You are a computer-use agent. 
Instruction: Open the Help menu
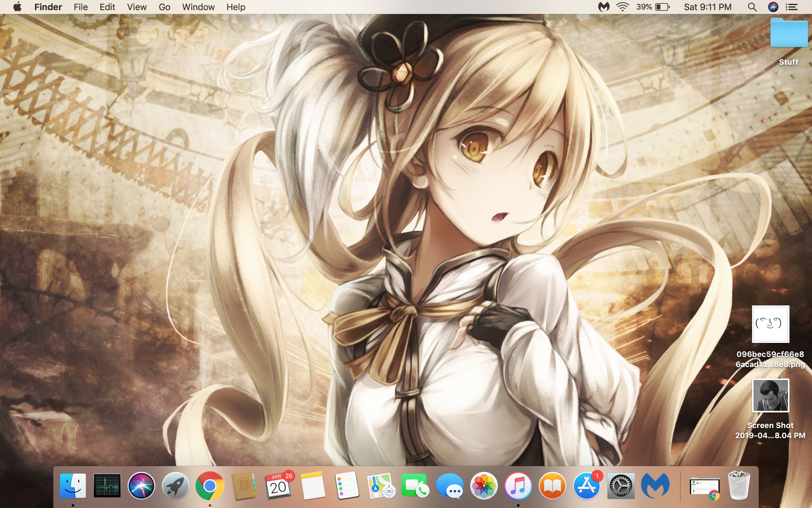click(x=236, y=7)
